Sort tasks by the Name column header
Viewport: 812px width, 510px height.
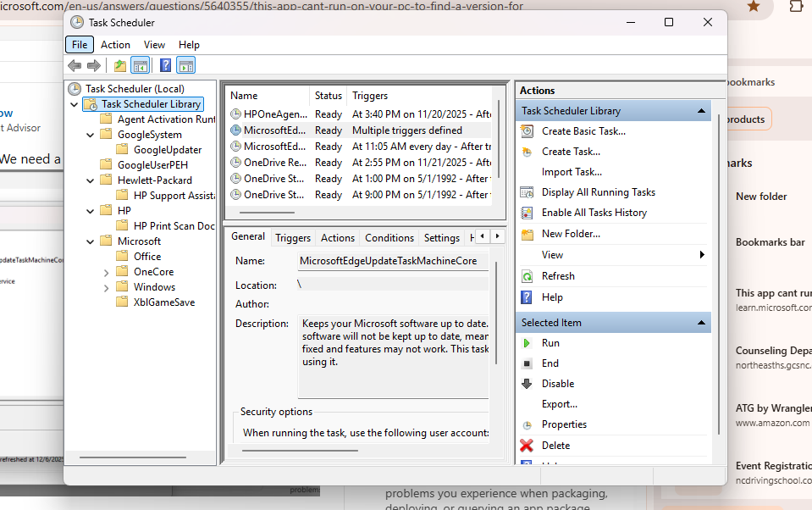pos(268,96)
